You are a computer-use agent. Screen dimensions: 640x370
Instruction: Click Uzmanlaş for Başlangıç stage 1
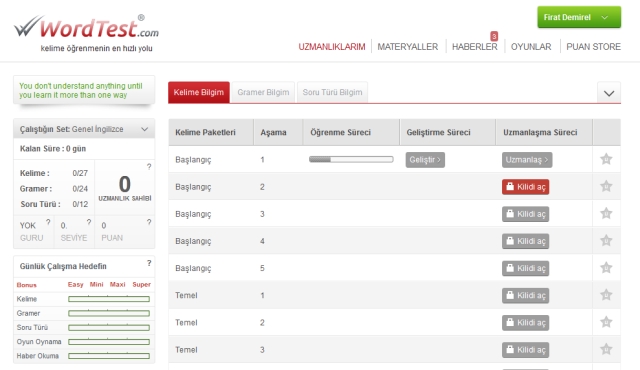(527, 160)
